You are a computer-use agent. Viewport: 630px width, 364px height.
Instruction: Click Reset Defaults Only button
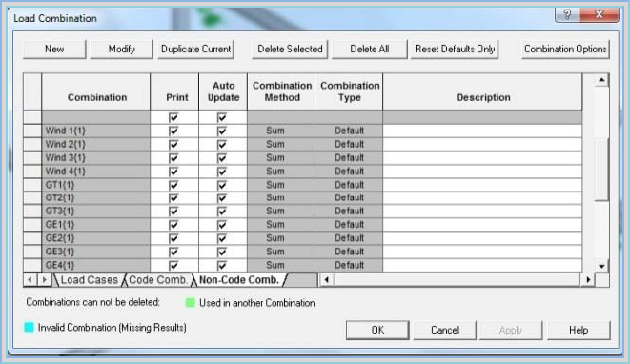pyautogui.click(x=455, y=49)
